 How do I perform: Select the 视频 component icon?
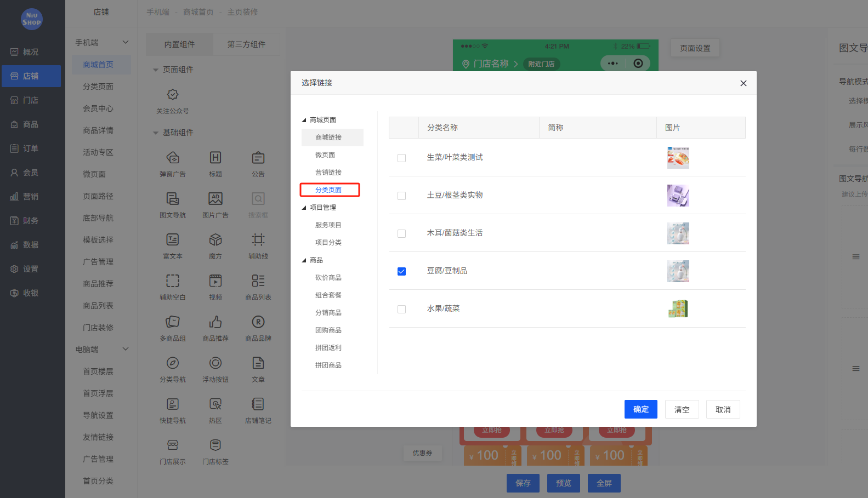[215, 281]
